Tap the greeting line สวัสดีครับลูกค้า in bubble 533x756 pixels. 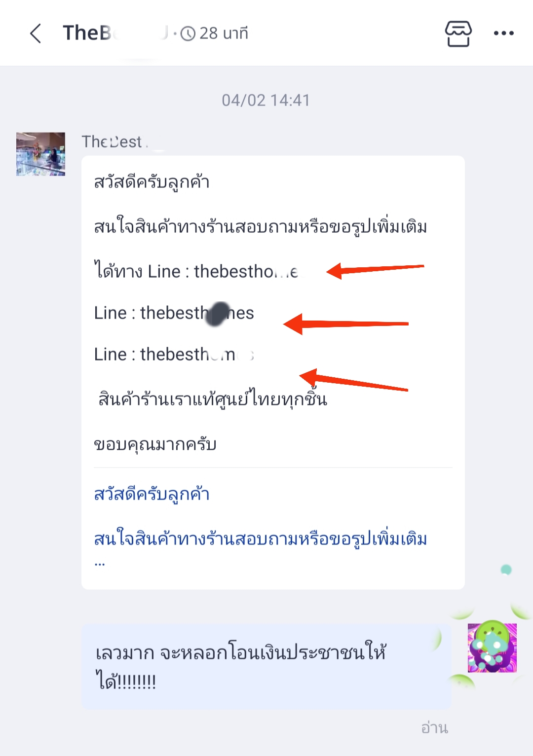click(x=152, y=182)
